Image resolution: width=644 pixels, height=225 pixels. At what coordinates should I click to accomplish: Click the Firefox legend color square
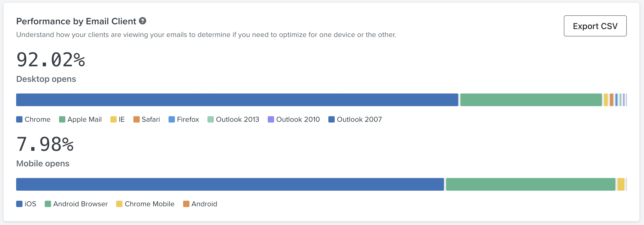(x=171, y=119)
